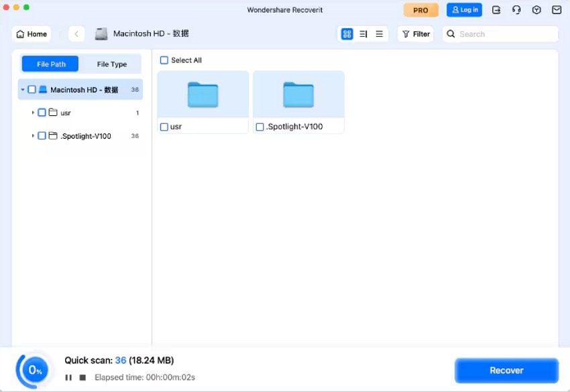570x392 pixels.
Task: Open the usr folder thumbnail
Action: click(203, 95)
